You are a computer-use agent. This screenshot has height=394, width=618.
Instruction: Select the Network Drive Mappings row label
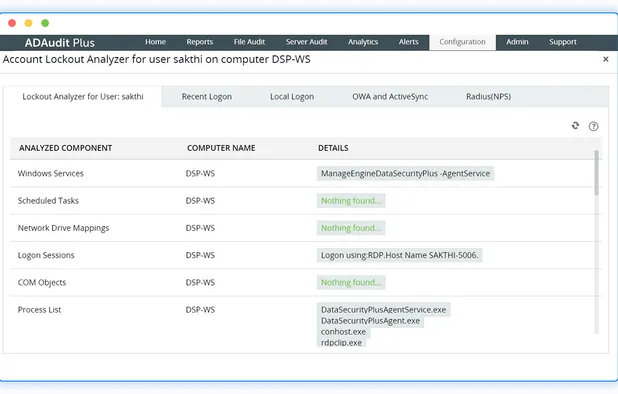[63, 228]
